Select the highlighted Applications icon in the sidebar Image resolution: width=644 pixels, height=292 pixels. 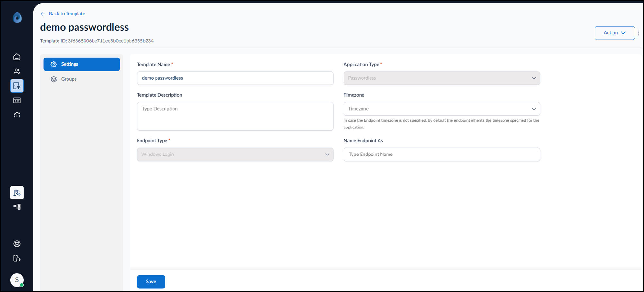tap(17, 86)
